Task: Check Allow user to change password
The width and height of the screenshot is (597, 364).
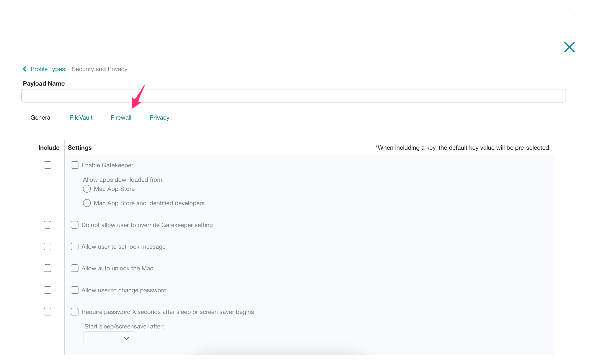Action: (75, 290)
